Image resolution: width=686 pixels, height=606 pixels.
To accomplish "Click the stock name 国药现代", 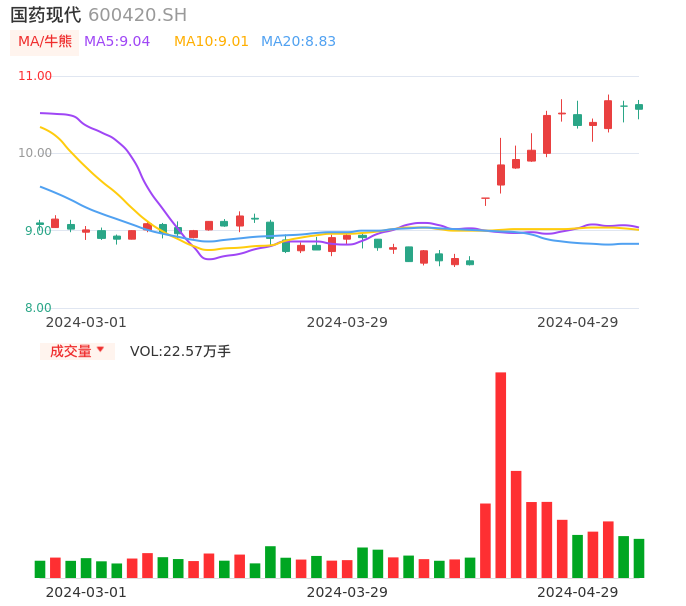I will [x=46, y=15].
